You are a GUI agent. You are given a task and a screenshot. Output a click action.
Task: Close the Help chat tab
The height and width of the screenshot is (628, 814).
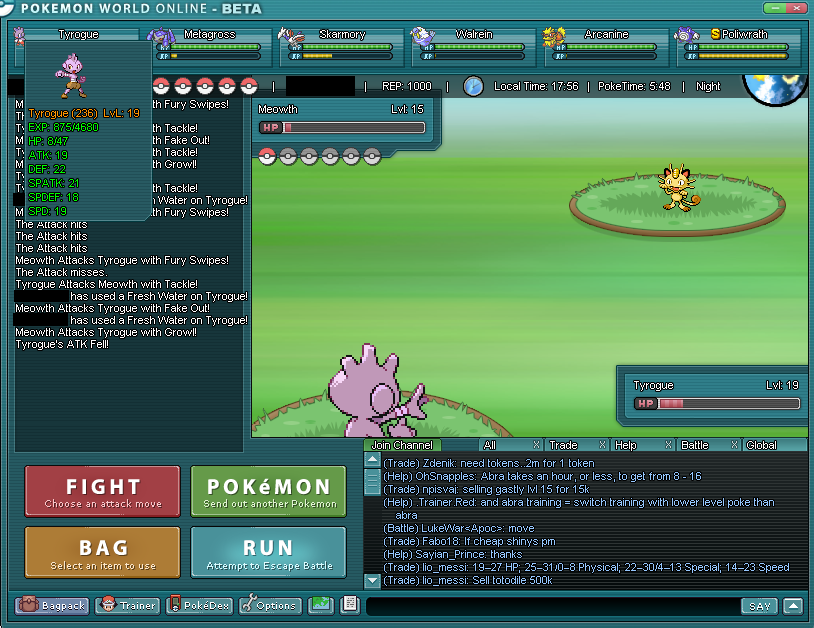click(x=668, y=445)
